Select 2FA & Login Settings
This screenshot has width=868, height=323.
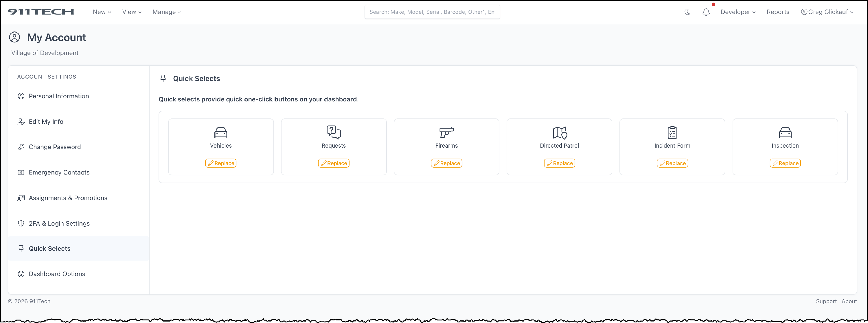59,223
